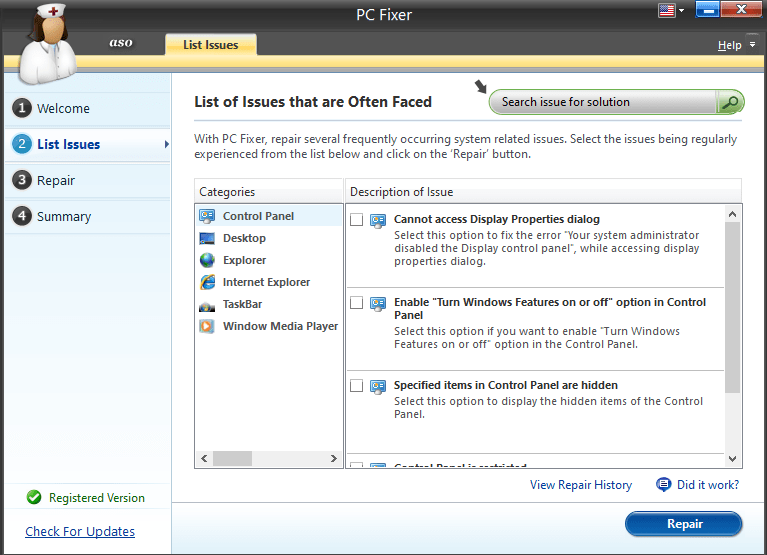This screenshot has height=555, width=767.
Task: Open View Repair History link
Action: click(x=581, y=485)
